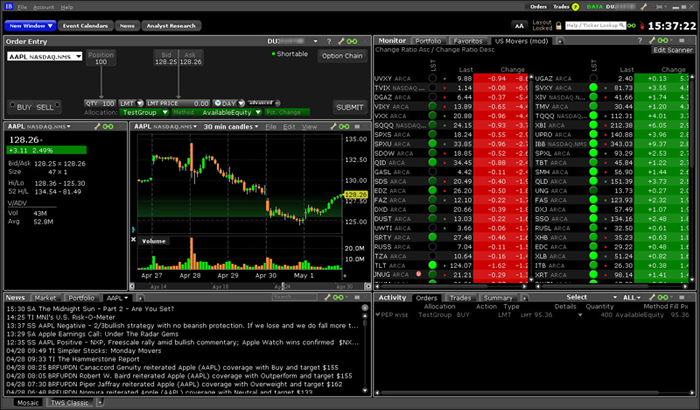Click the green chain link icon in Order Entry
This screenshot has width=700, height=410.
pos(352,41)
